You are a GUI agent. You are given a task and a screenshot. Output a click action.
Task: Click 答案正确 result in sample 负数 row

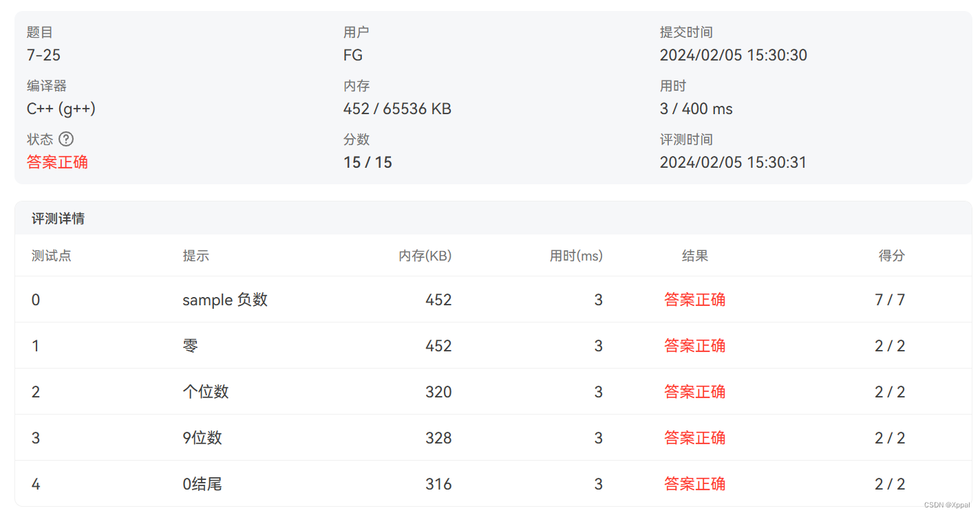point(695,300)
